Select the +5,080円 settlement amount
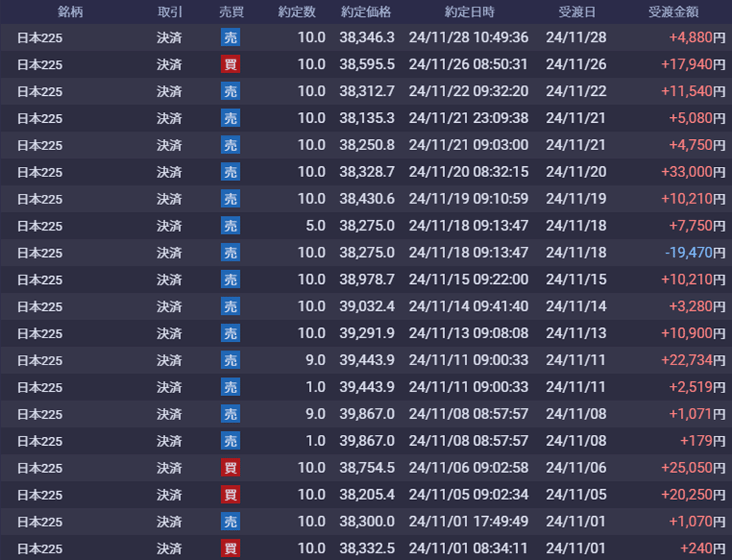Viewport: 732px width, 560px height. click(697, 118)
